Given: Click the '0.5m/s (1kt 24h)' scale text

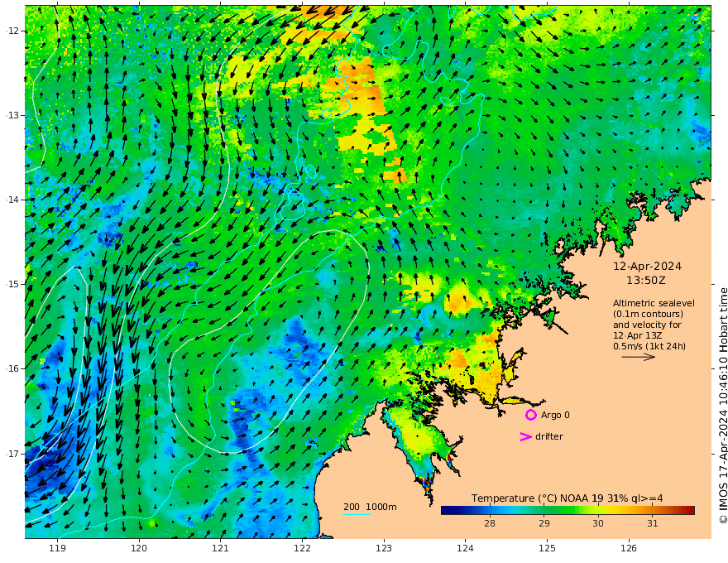Looking at the screenshot, I should pos(649,346).
